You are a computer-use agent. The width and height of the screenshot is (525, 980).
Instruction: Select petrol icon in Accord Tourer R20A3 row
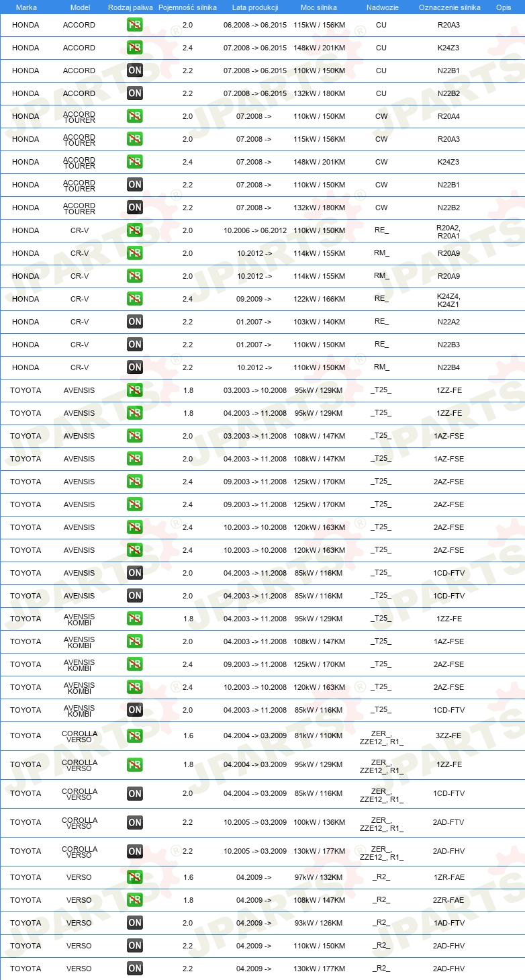(135, 139)
